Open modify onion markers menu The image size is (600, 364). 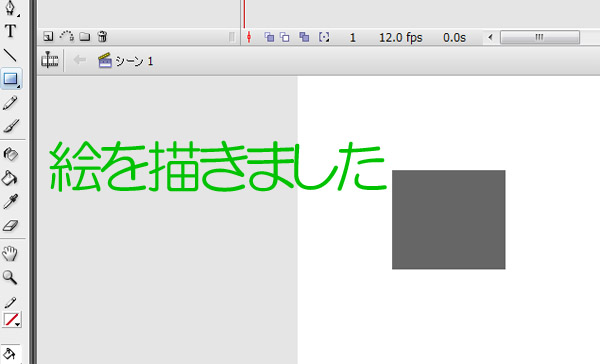tap(324, 37)
